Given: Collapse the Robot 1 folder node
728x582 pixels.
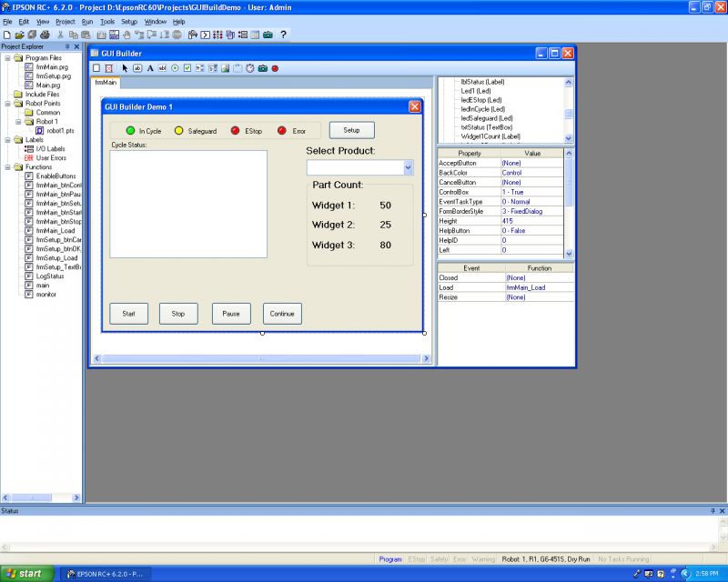Looking at the screenshot, I should click(18, 122).
